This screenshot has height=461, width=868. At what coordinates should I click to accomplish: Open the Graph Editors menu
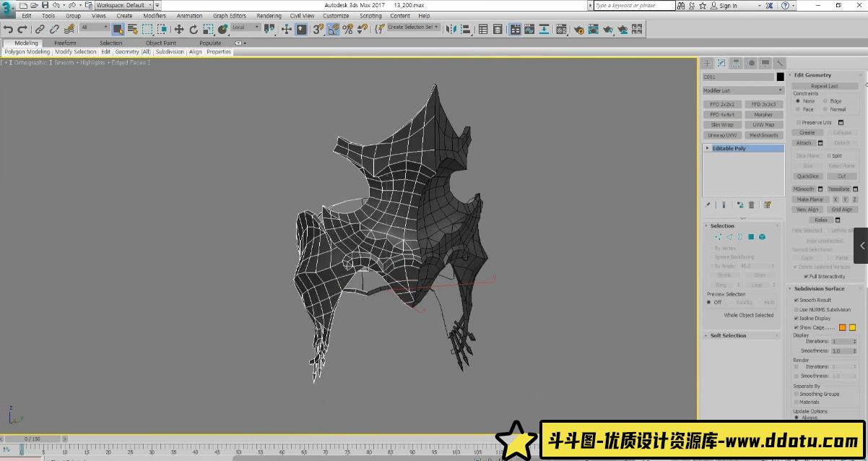tap(230, 15)
